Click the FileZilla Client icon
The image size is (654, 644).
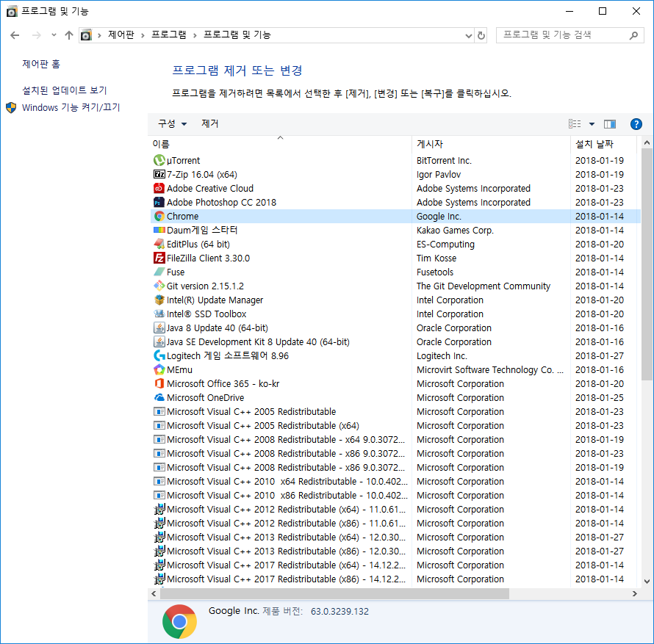point(159,258)
